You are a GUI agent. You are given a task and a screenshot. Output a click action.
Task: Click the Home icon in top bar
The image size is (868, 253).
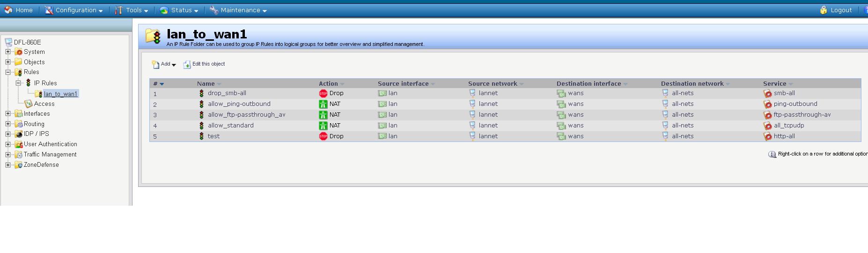(8, 10)
